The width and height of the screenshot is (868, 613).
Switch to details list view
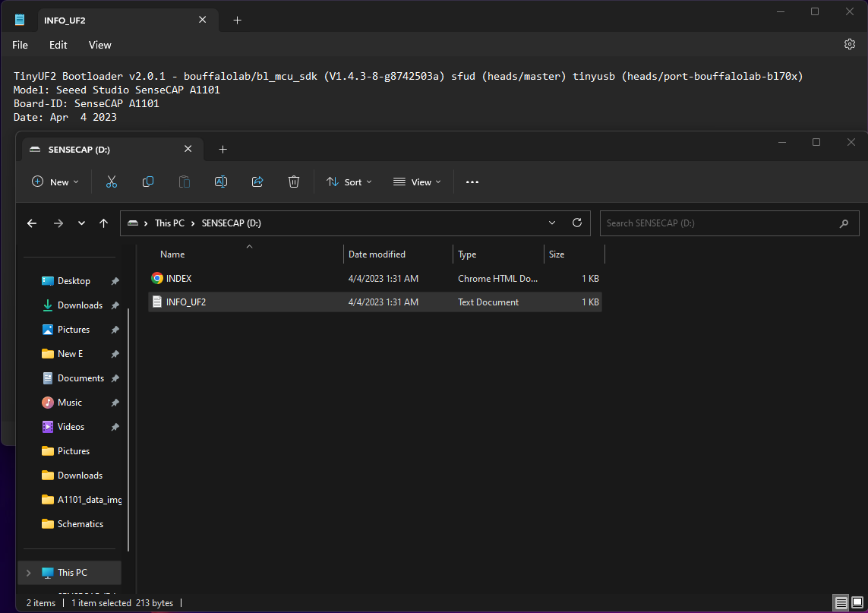(x=841, y=603)
